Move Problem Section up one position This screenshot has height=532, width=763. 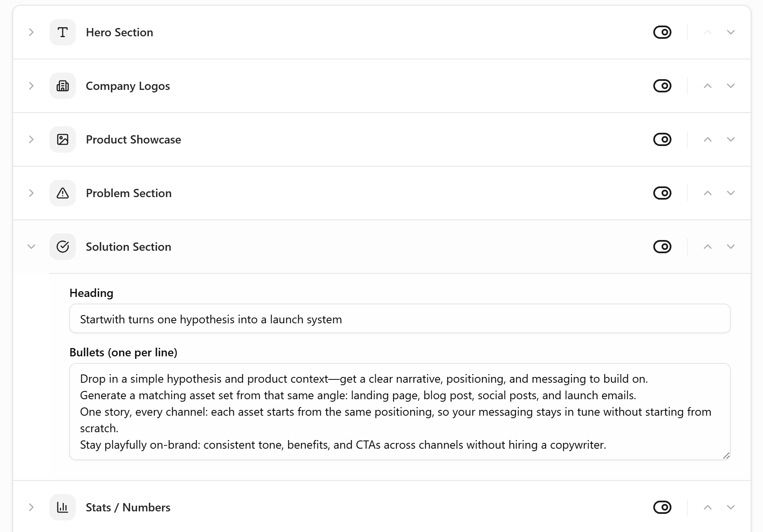click(x=708, y=193)
